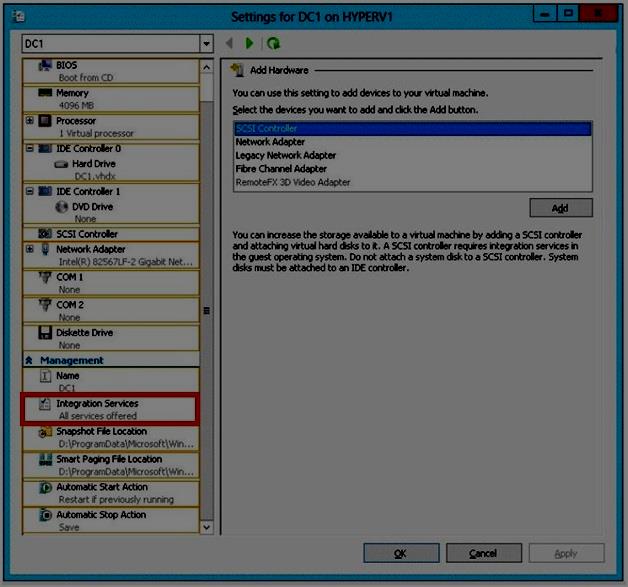Click the DVD Drive disc icon

[61, 207]
